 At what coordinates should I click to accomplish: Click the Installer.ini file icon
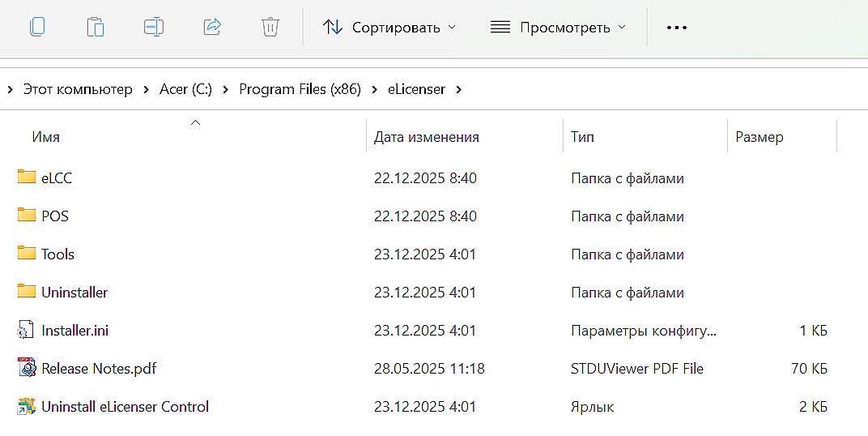[x=25, y=330]
